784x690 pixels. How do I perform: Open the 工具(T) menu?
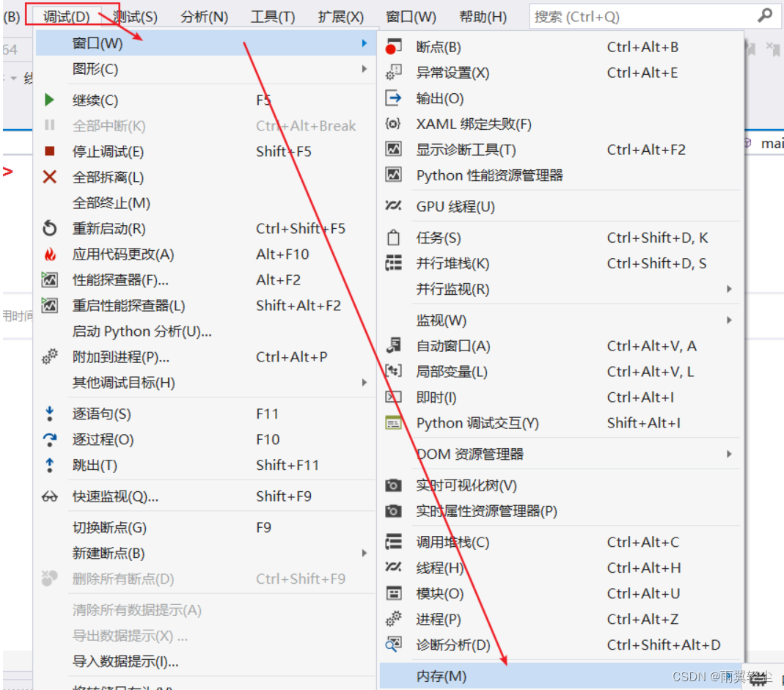(x=272, y=16)
